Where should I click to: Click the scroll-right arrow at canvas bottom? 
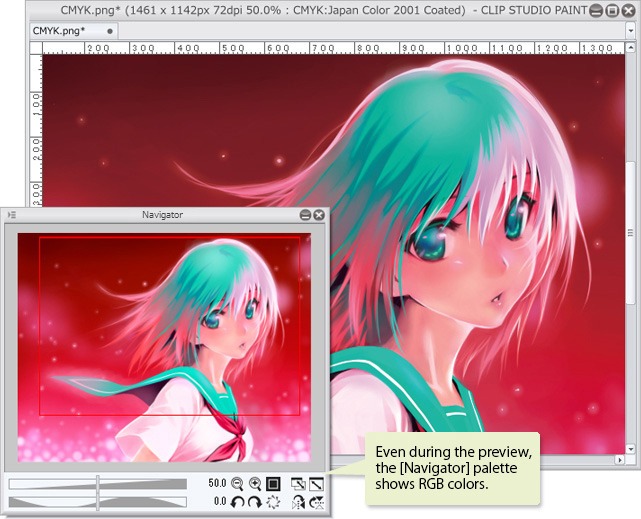(x=620, y=460)
